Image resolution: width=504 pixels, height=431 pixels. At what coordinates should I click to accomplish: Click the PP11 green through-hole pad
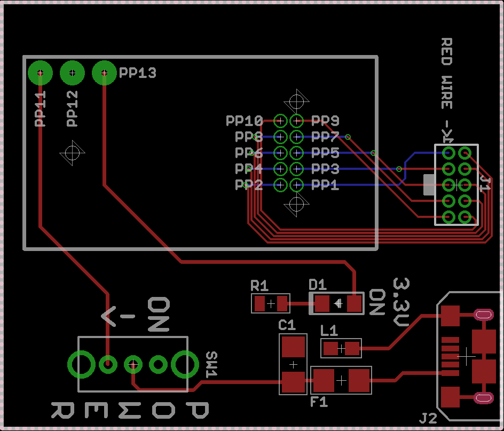point(40,73)
